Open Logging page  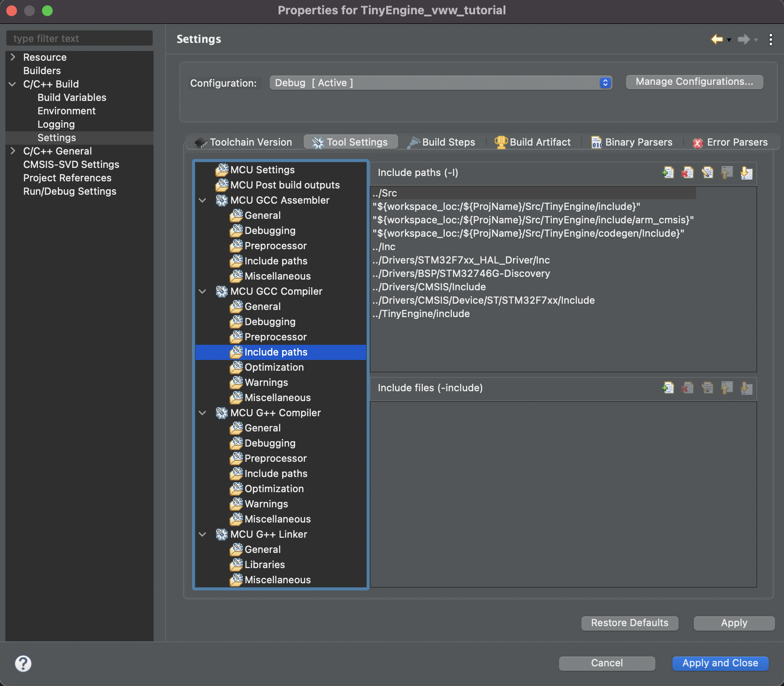56,124
